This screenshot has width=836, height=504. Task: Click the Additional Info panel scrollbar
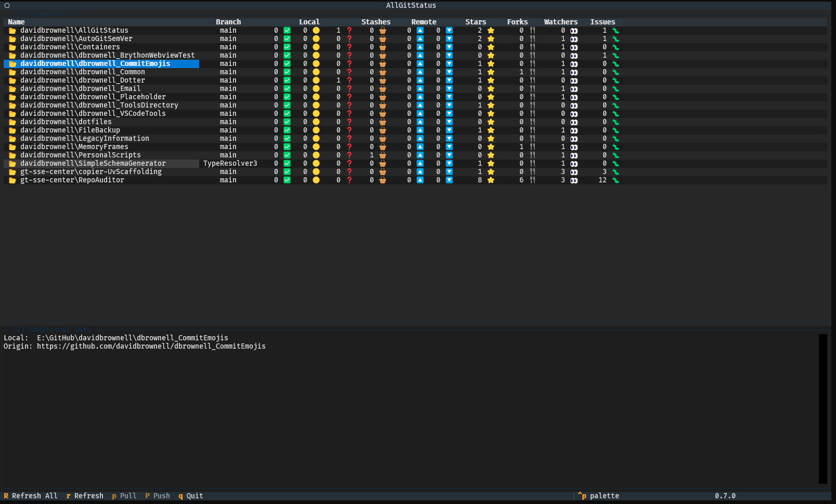(x=823, y=408)
